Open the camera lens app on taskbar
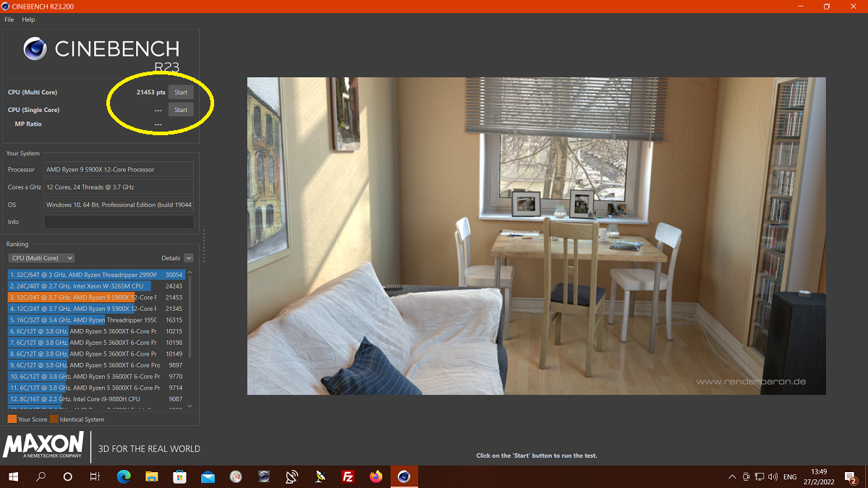 [264, 476]
